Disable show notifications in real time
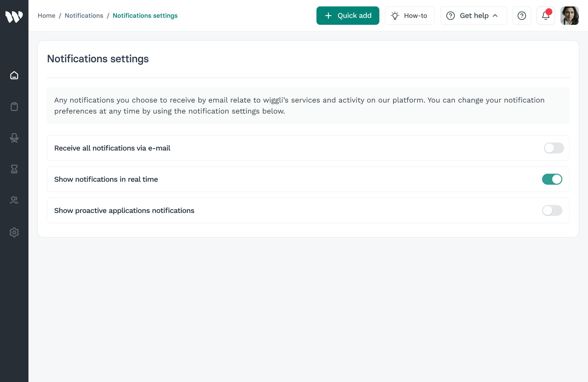588x382 pixels. click(552, 179)
